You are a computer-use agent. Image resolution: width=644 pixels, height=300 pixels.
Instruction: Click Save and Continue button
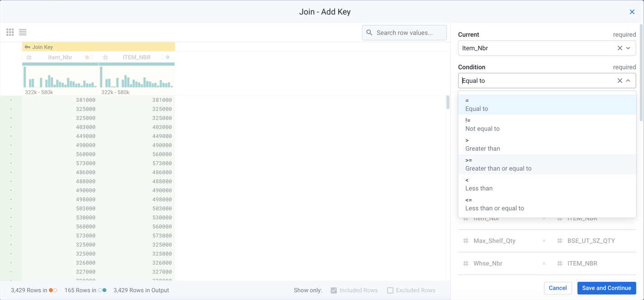click(x=606, y=288)
